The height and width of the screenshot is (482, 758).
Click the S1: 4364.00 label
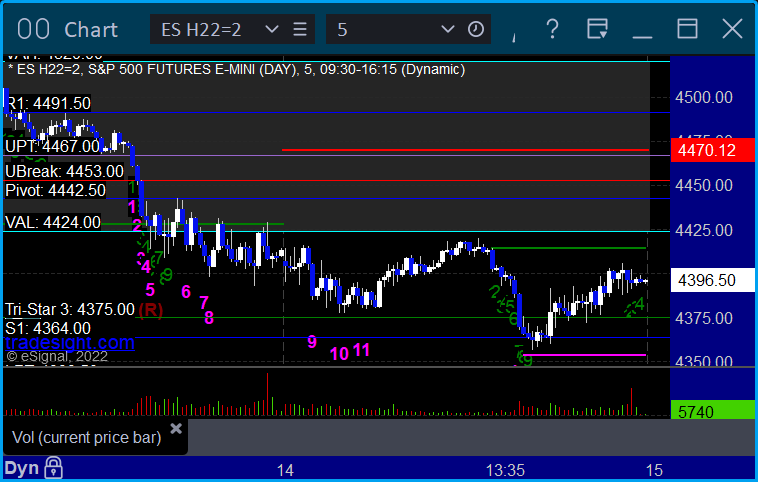[x=48, y=328]
